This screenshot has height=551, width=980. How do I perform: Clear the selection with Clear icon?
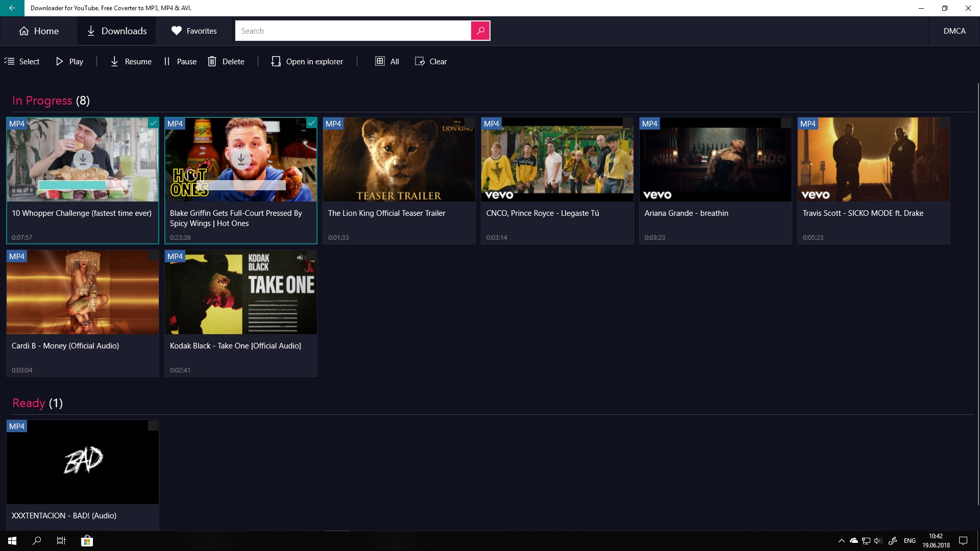click(420, 61)
